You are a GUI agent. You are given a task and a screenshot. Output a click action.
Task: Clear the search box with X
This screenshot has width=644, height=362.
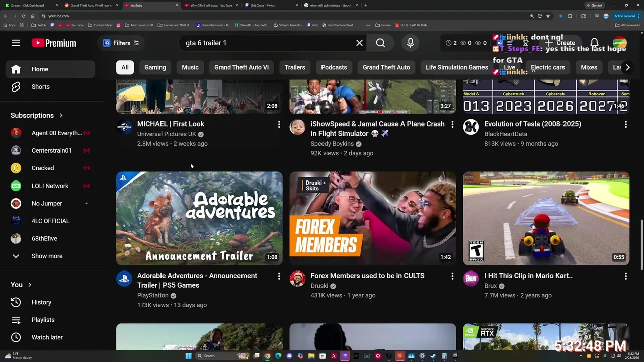pos(359,43)
